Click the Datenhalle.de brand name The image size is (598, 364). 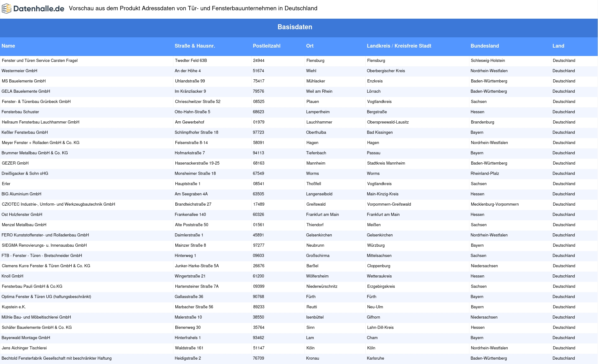pos(39,9)
